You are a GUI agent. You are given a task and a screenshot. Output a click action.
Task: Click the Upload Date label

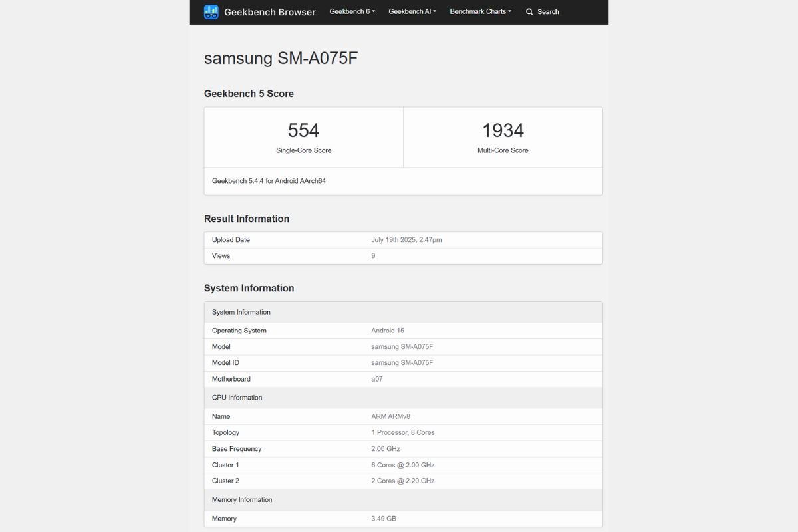pos(231,240)
